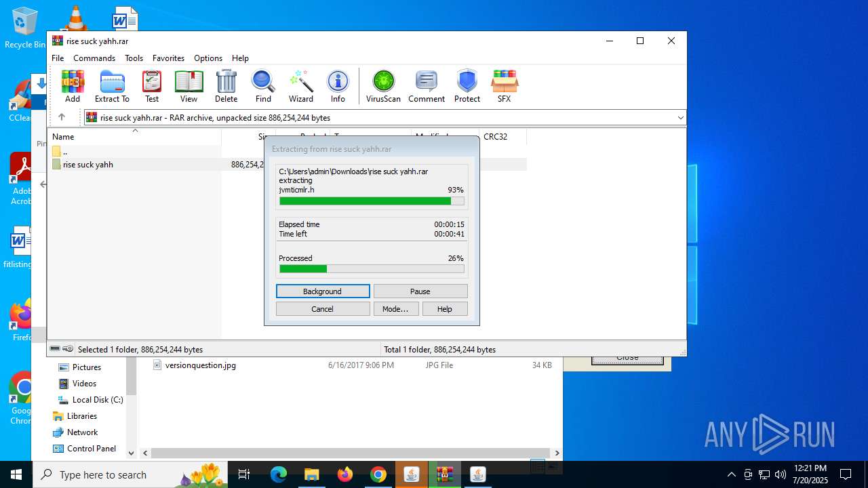
Task: Select Libraries in Explorer sidebar
Action: click(x=81, y=415)
